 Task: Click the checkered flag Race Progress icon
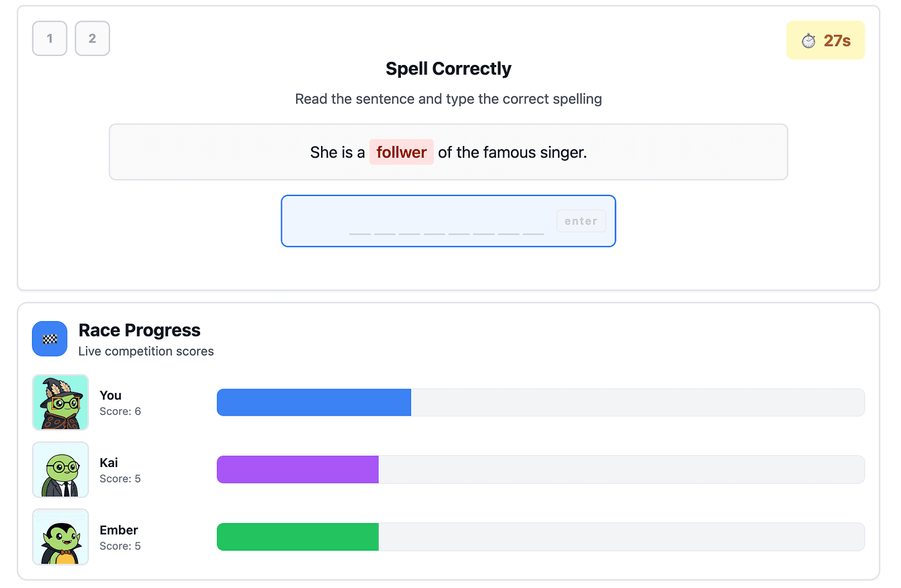click(x=50, y=339)
